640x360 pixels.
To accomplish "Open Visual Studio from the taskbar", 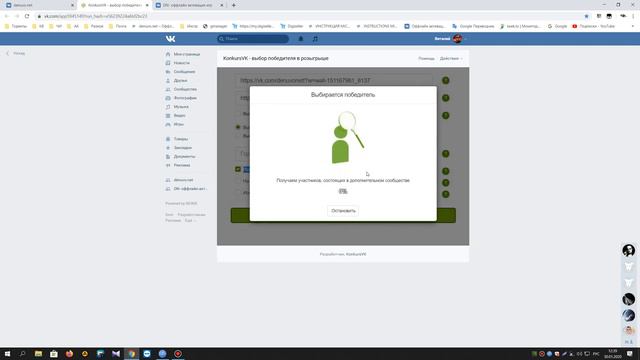I will point(116,354).
